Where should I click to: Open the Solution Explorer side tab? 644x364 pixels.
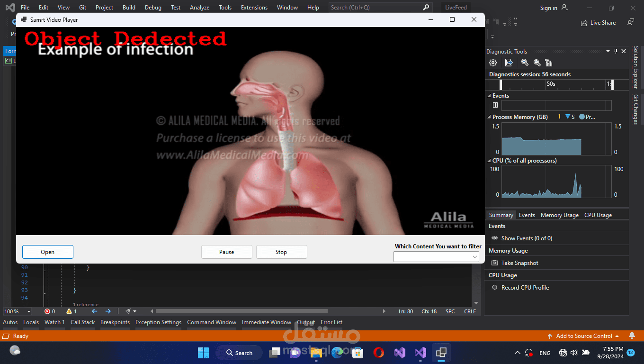tap(636, 67)
